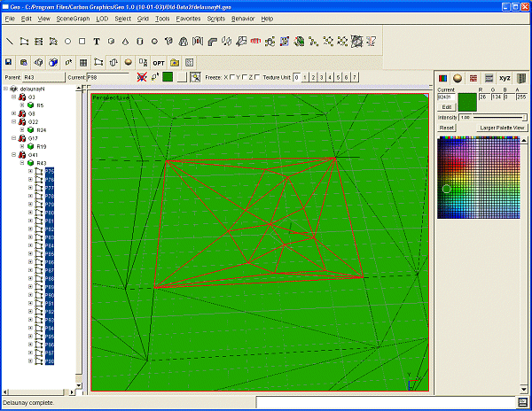532x411 pixels.
Task: Enable Freeze Y checkbox
Action: [x=245, y=78]
